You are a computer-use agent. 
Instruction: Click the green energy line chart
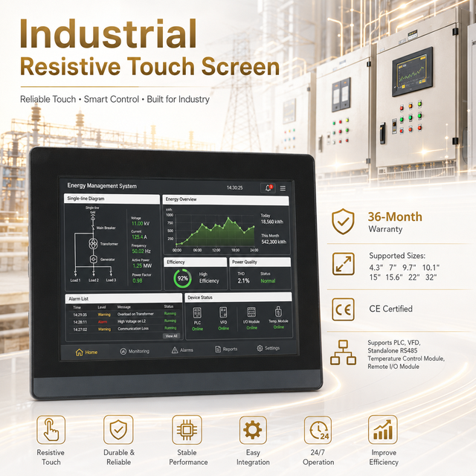(215, 231)
